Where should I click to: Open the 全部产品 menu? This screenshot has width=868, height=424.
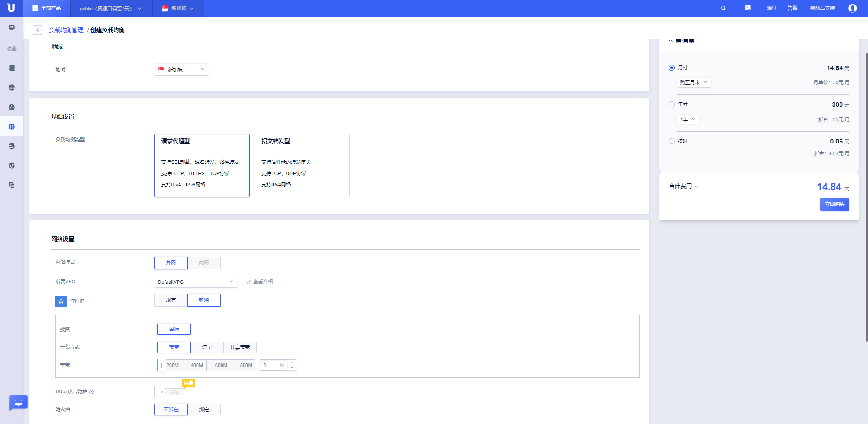coord(47,8)
